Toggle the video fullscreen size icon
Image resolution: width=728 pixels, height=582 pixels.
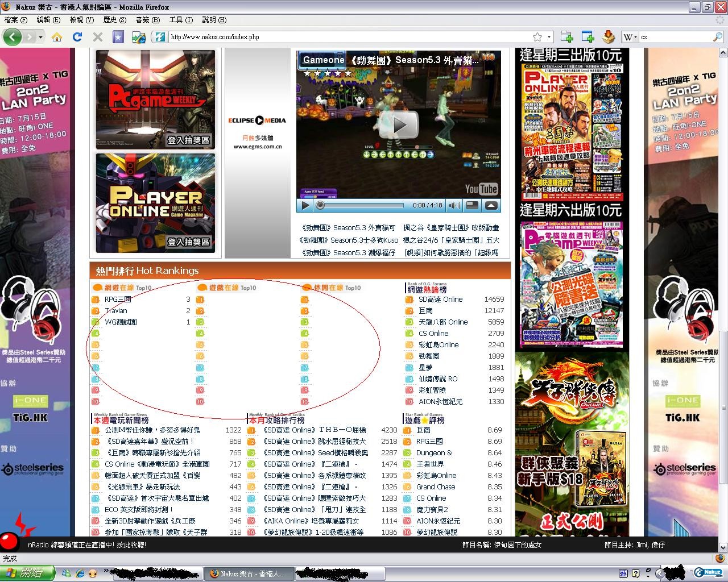pos(472,206)
